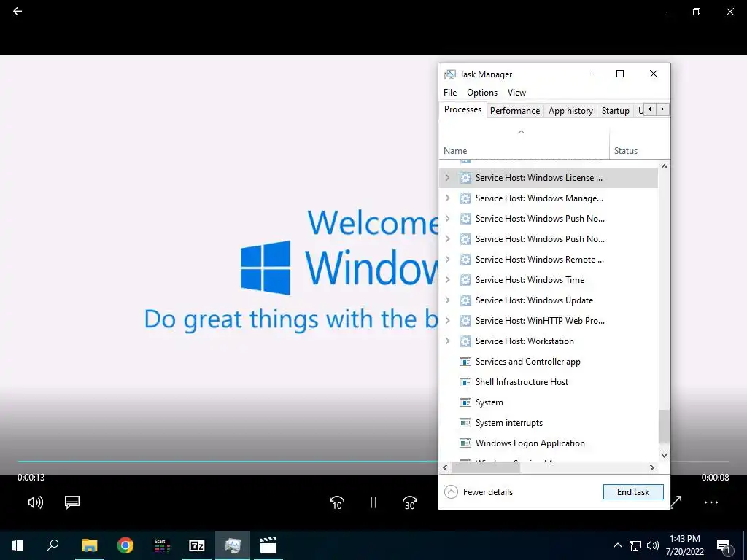Click End task button

point(633,492)
